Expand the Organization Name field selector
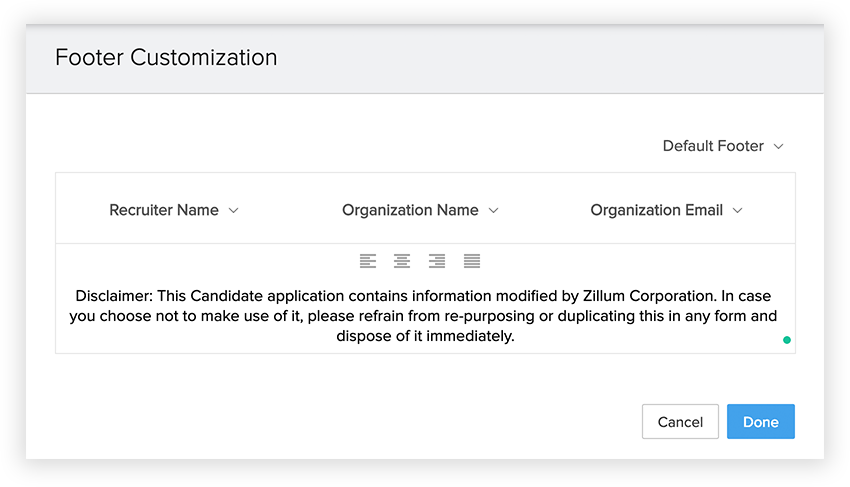850x487 pixels. tap(410, 210)
